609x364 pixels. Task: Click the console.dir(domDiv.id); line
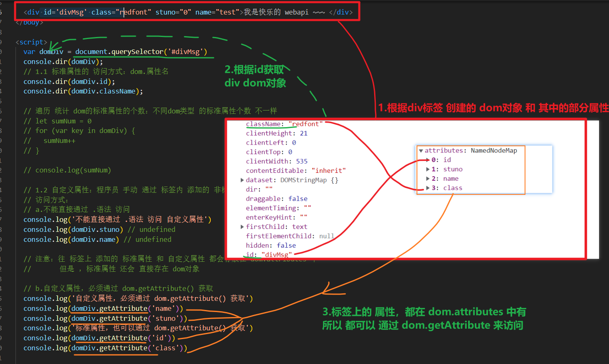pyautogui.click(x=69, y=81)
